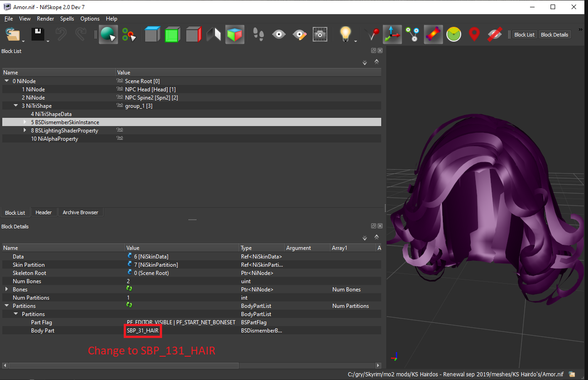
Task: Click the Block Details toolbar button
Action: (555, 35)
